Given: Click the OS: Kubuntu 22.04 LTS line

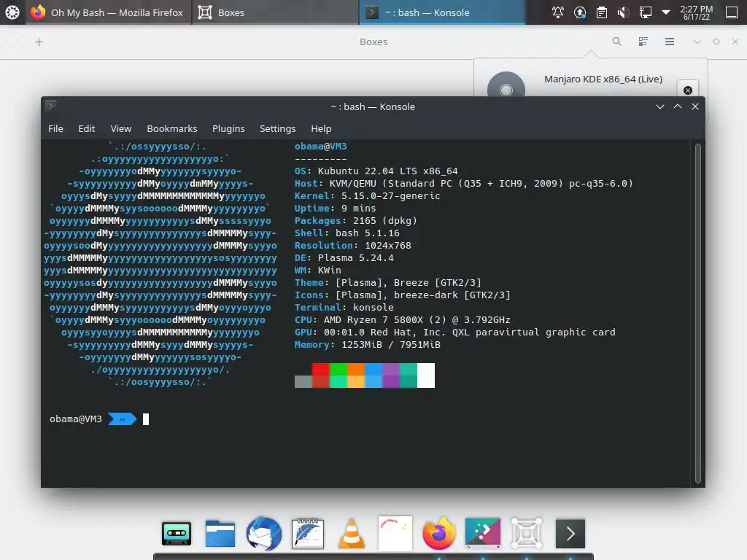Looking at the screenshot, I should [x=376, y=171].
